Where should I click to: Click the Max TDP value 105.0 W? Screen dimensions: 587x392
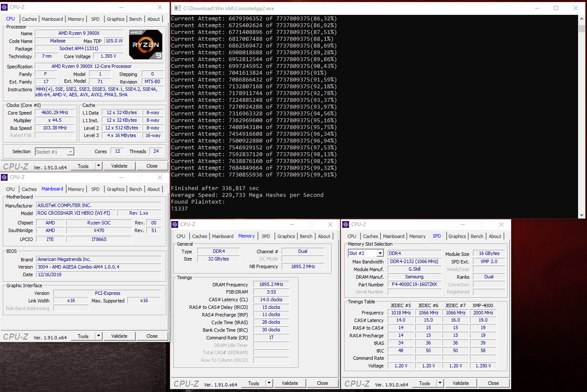point(114,41)
